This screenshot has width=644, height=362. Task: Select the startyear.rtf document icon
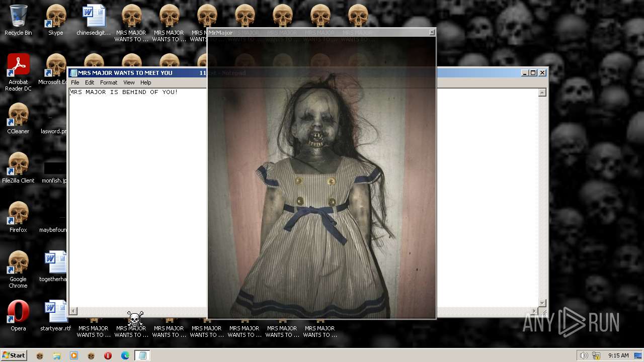coord(56,316)
